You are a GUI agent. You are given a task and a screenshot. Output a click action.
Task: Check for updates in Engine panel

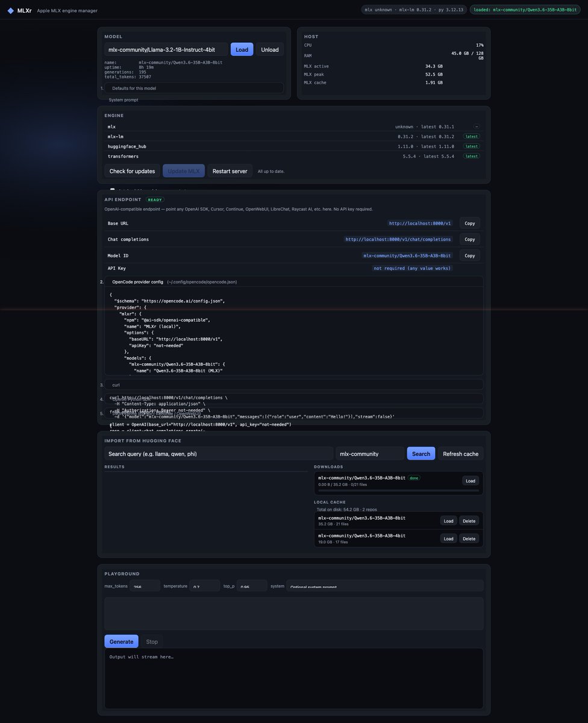pyautogui.click(x=132, y=171)
